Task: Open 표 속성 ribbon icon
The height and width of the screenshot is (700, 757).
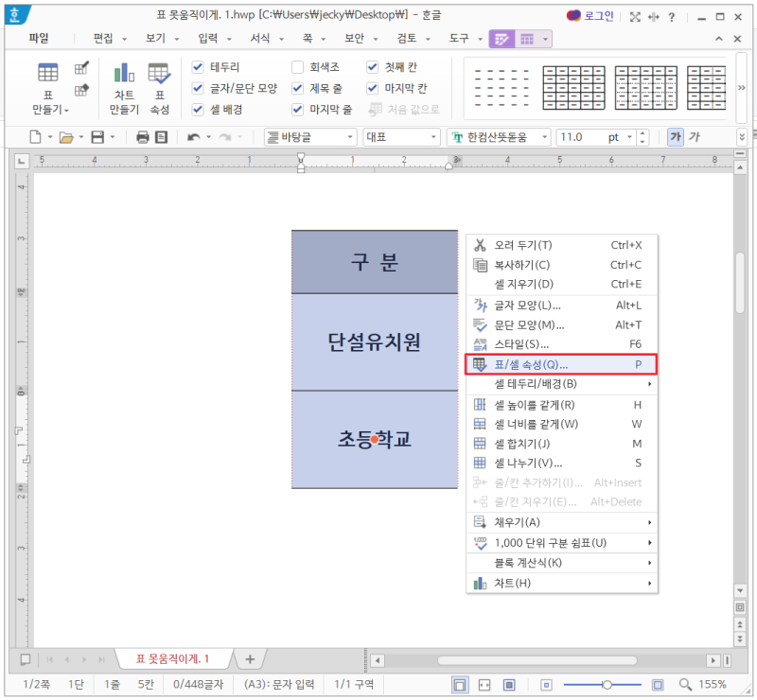Action: click(x=159, y=73)
